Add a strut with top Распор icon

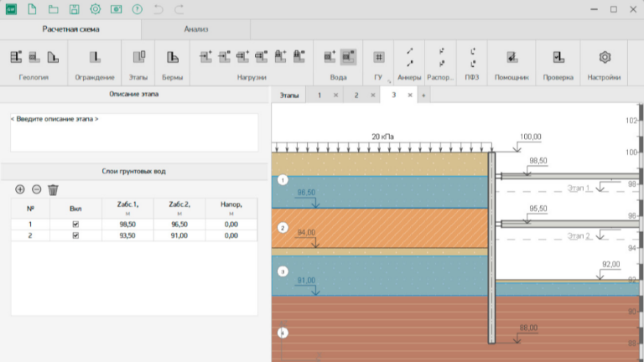tap(442, 51)
